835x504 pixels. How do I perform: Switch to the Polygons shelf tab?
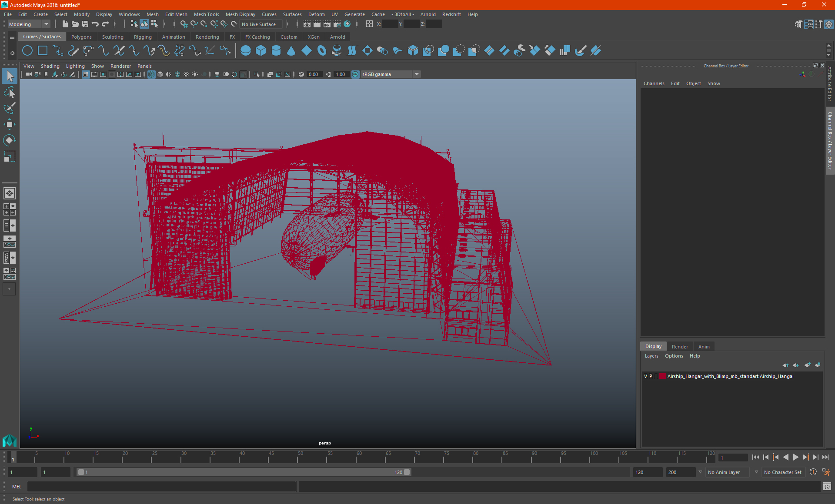pos(81,37)
